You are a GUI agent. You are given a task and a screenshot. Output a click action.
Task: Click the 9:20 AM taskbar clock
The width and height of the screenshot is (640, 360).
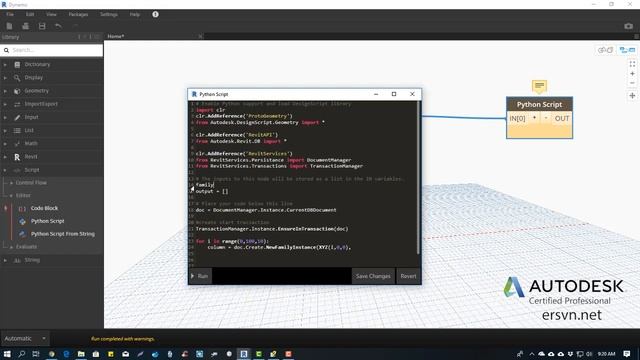click(x=607, y=354)
